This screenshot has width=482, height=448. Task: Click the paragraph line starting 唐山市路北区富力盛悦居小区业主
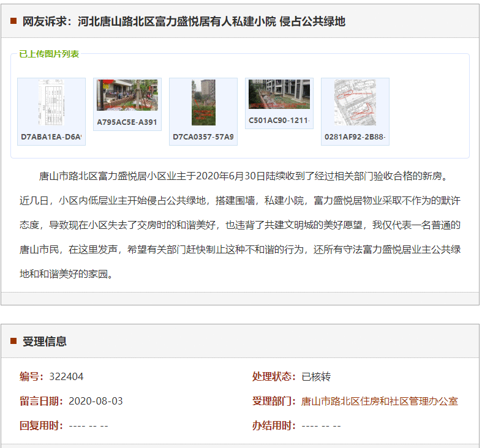click(x=244, y=176)
